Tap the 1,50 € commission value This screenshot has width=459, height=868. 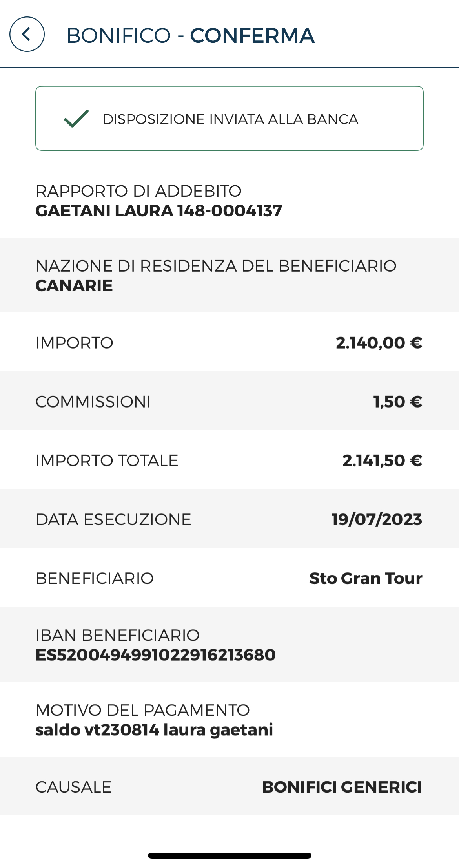pos(398,402)
